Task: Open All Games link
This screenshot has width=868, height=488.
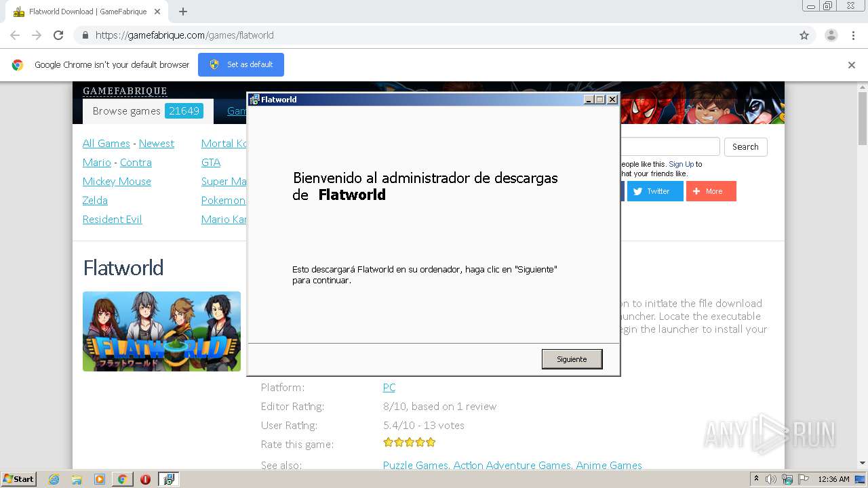Action: [106, 144]
